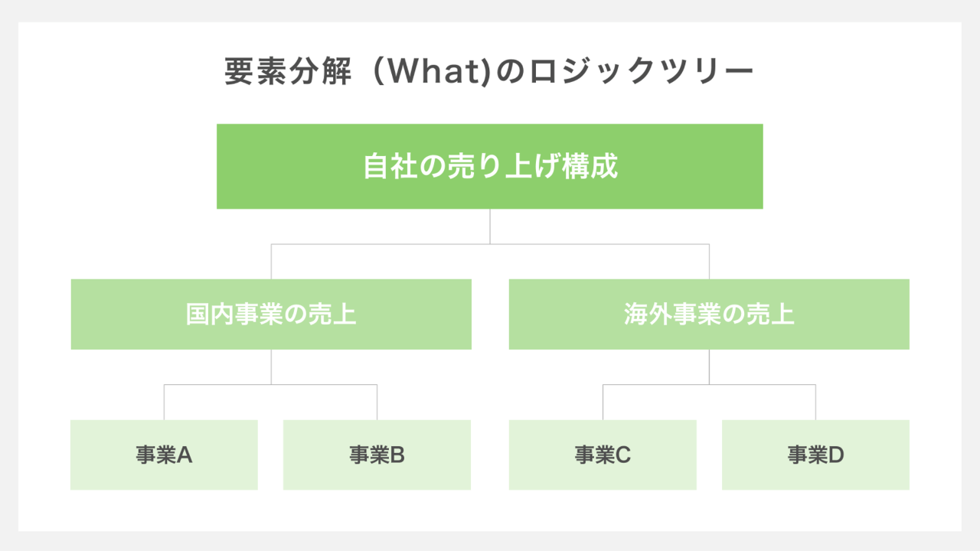980x551 pixels.
Task: Choose the 事業C leaf box
Action: [x=603, y=455]
